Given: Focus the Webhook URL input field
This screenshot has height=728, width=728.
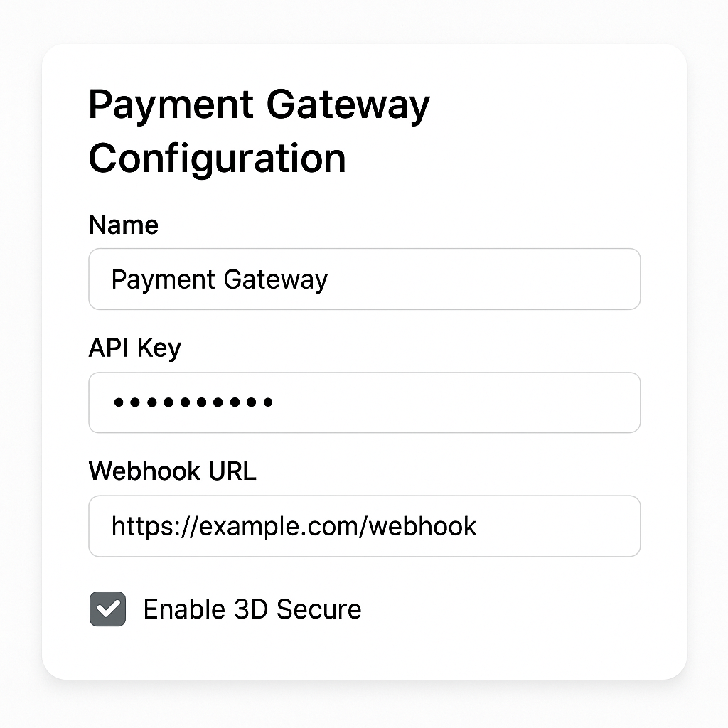Looking at the screenshot, I should [x=365, y=526].
